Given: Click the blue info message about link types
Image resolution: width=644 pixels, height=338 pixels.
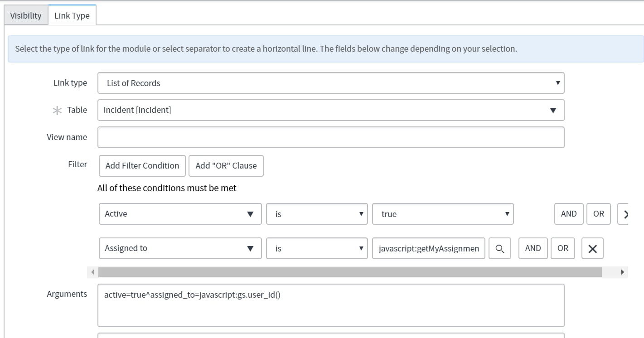Looking at the screenshot, I should (x=326, y=49).
